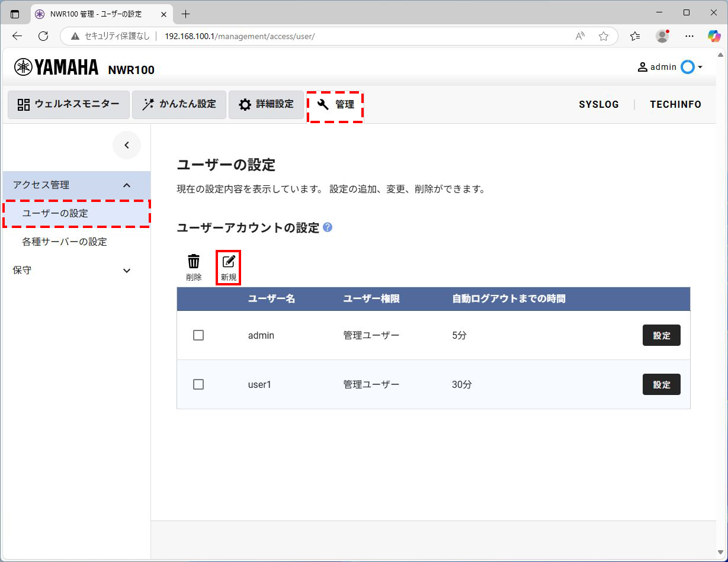Open the TECHINFO menu item

pyautogui.click(x=675, y=104)
